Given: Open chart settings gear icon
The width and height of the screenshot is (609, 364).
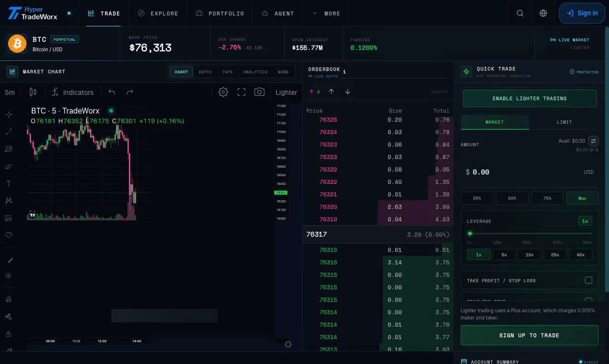Looking at the screenshot, I should pos(223,92).
